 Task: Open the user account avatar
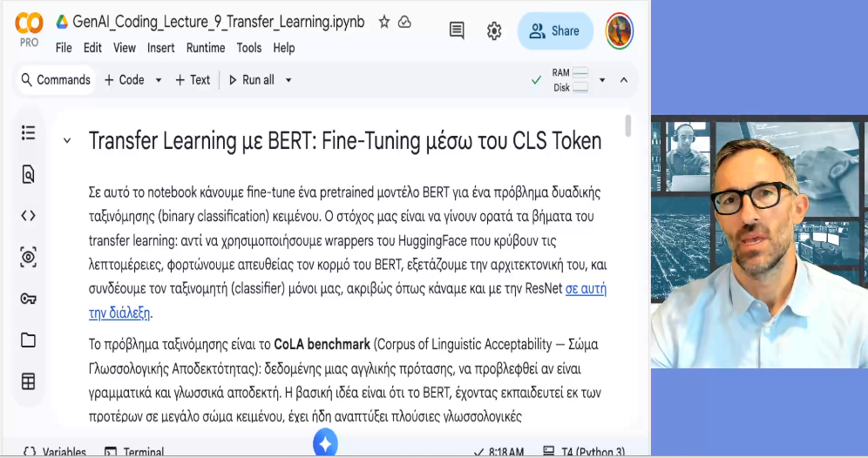pos(619,31)
